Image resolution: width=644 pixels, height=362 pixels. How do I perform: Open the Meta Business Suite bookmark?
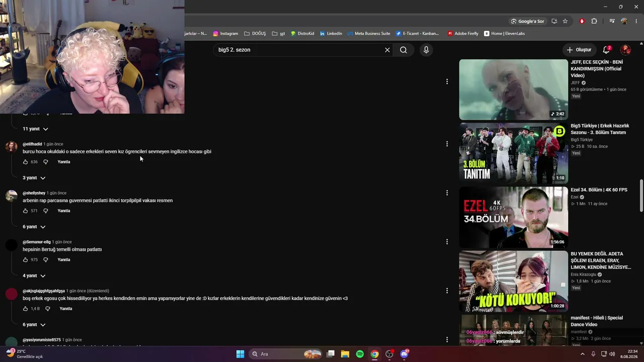[x=369, y=34]
